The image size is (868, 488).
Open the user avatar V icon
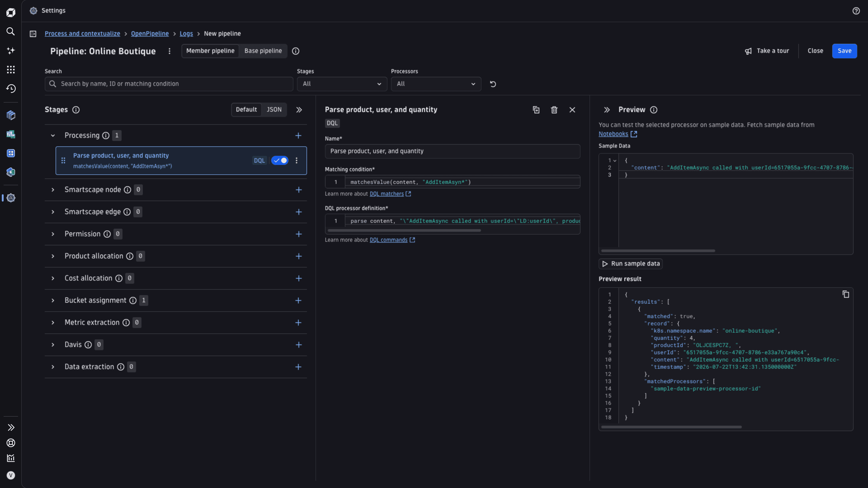(11, 475)
